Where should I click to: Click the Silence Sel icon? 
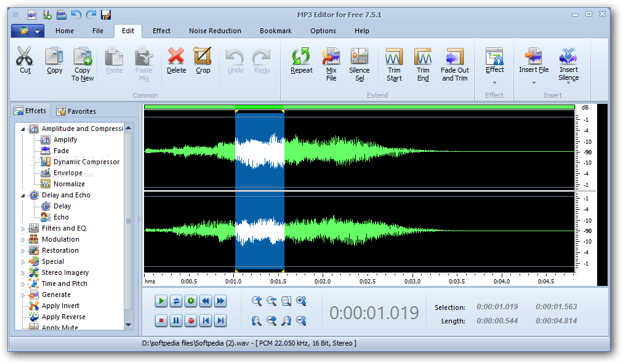coord(359,56)
